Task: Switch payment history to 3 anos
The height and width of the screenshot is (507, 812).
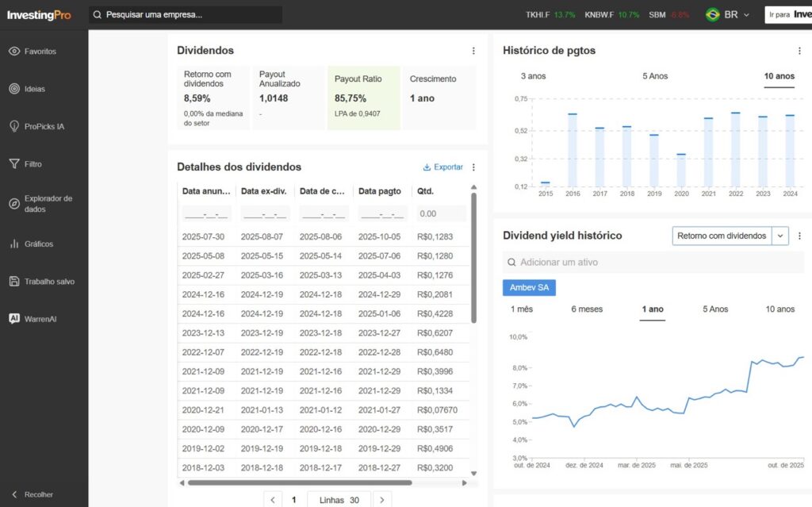Action: point(533,76)
